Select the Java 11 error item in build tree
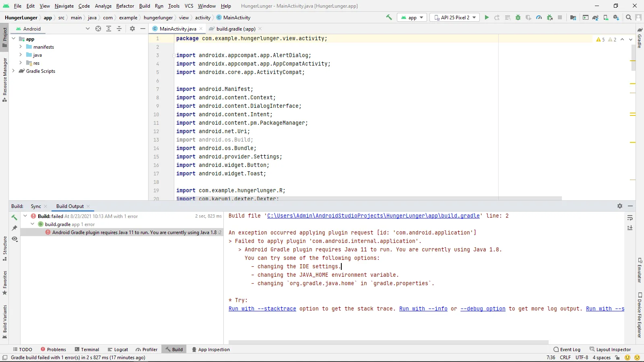This screenshot has height=362, width=644. click(134, 232)
